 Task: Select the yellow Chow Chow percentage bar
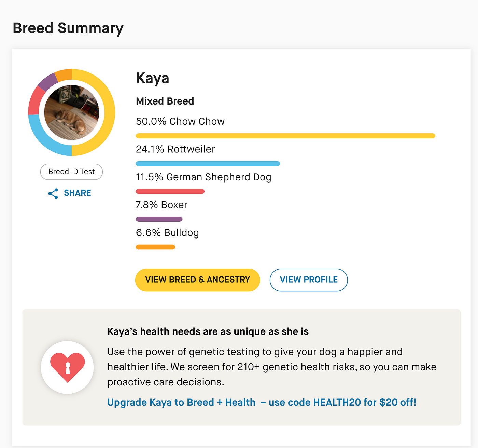pos(285,136)
